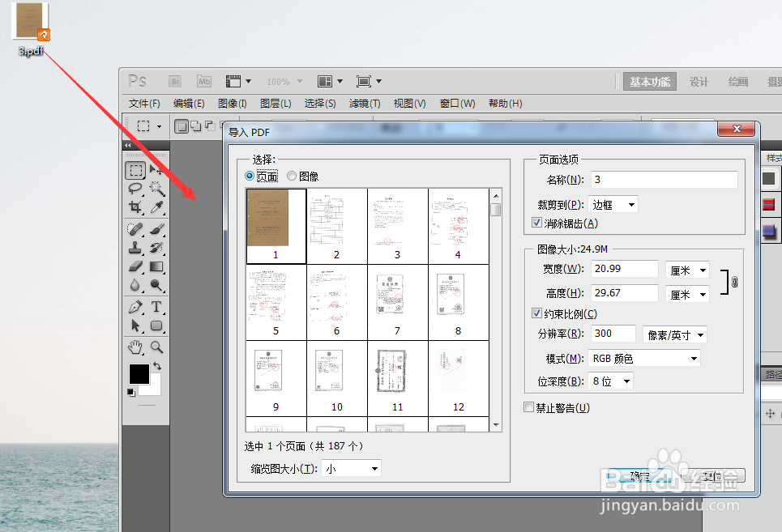Switch to the 设计 workspace
This screenshot has width=782, height=532.
tap(699, 81)
